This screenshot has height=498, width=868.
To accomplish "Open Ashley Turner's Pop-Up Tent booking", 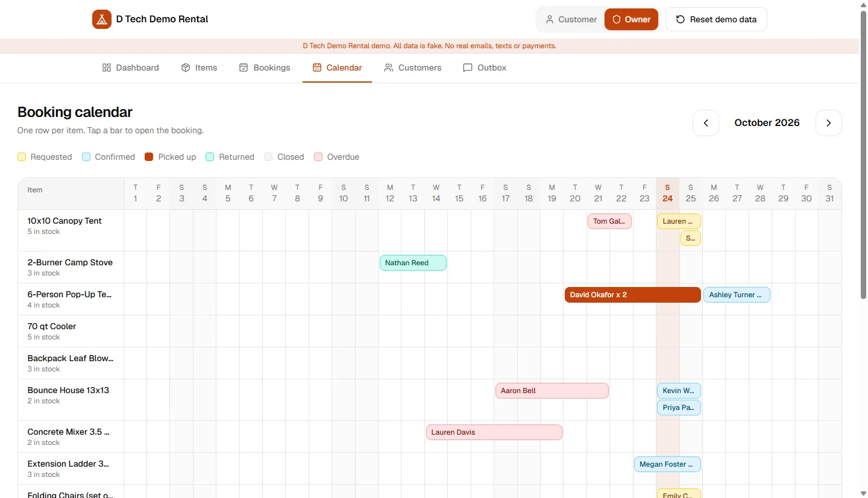I will point(737,295).
